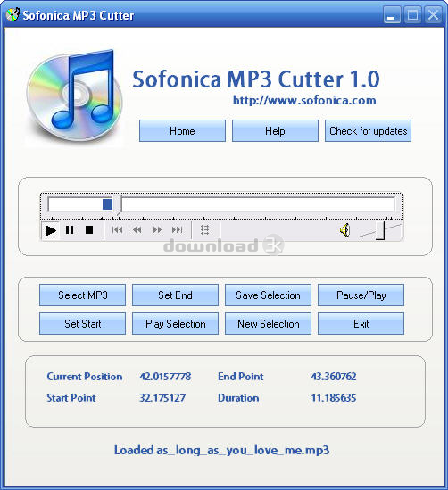
Task: Click the Set Start button
Action: (x=82, y=323)
